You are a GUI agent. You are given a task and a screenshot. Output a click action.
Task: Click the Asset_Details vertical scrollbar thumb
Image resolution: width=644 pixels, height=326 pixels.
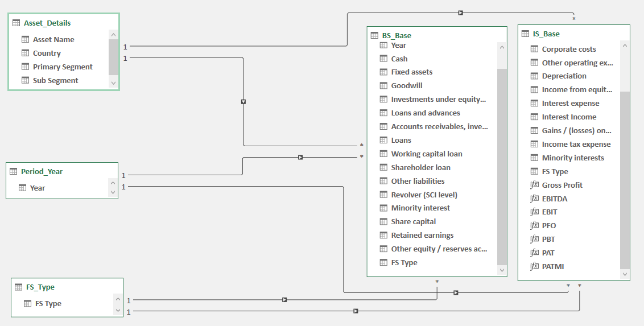point(114,57)
